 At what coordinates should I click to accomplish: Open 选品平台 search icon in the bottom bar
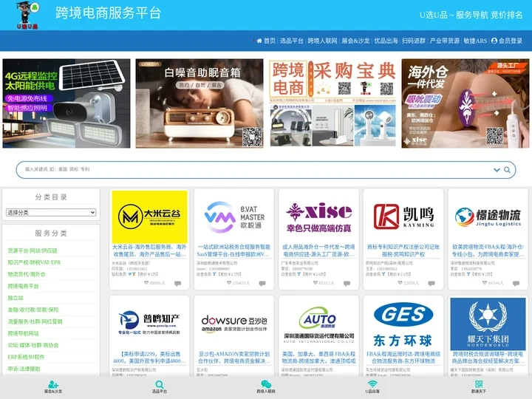[x=160, y=386]
